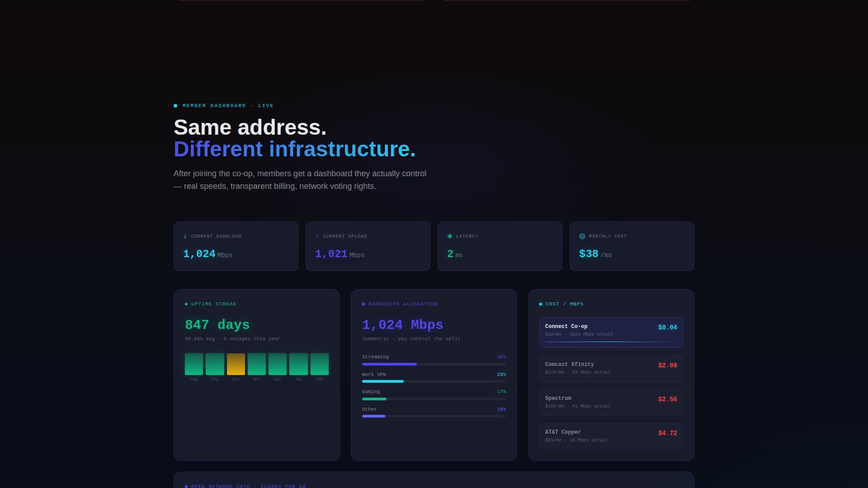Toggle the Aug uptime block
Viewport: 868px width, 488px height.
tap(194, 364)
